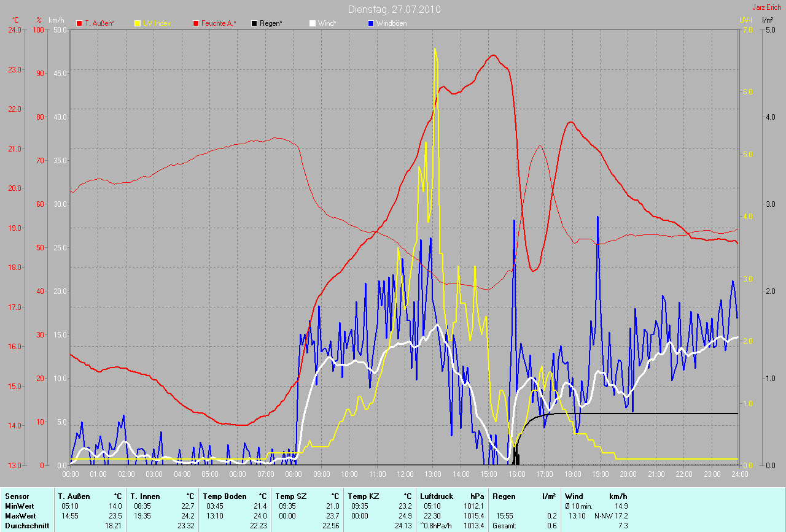This screenshot has height=532, width=786.
Task: Click the "Temp SZ" column header
Action: [x=291, y=496]
